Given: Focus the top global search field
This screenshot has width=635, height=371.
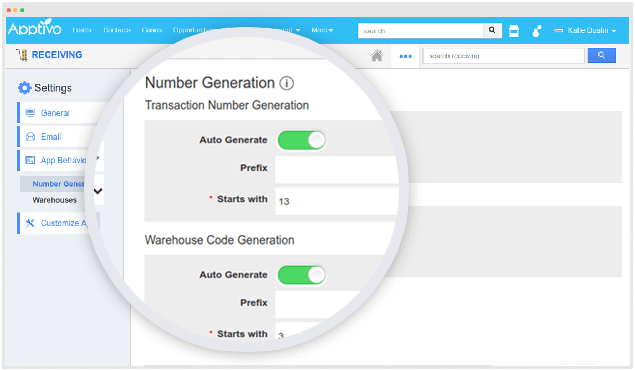Looking at the screenshot, I should [x=420, y=30].
